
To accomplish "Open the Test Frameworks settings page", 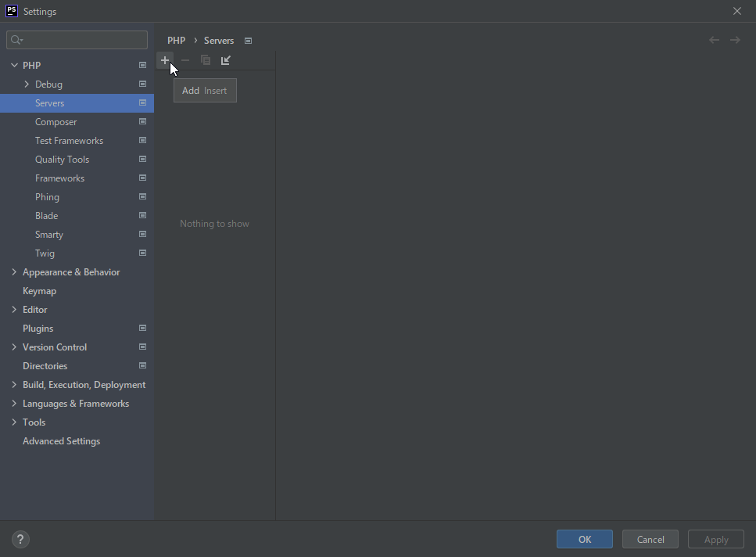I will [69, 141].
